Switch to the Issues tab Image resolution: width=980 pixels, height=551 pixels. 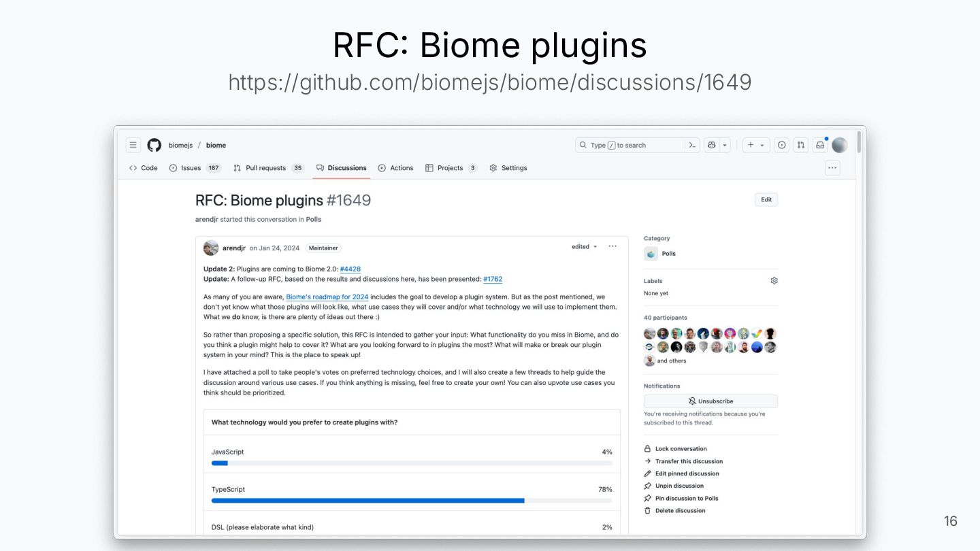click(195, 168)
